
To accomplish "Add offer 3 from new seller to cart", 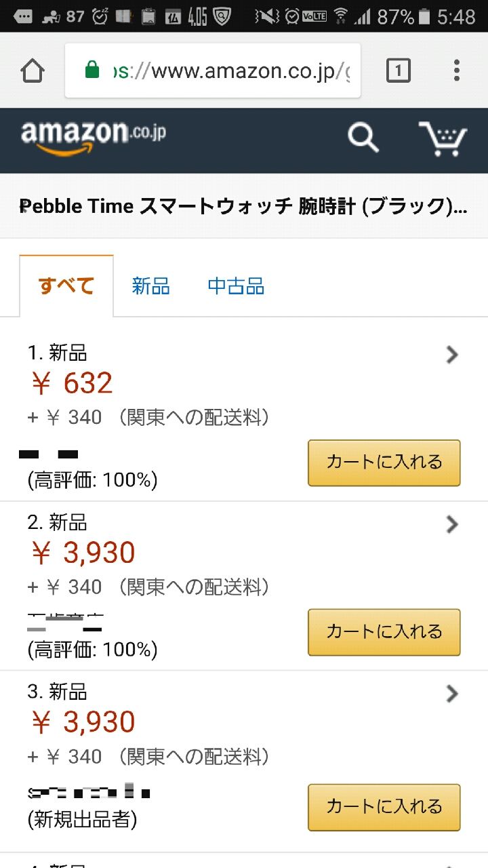I will pyautogui.click(x=384, y=807).
